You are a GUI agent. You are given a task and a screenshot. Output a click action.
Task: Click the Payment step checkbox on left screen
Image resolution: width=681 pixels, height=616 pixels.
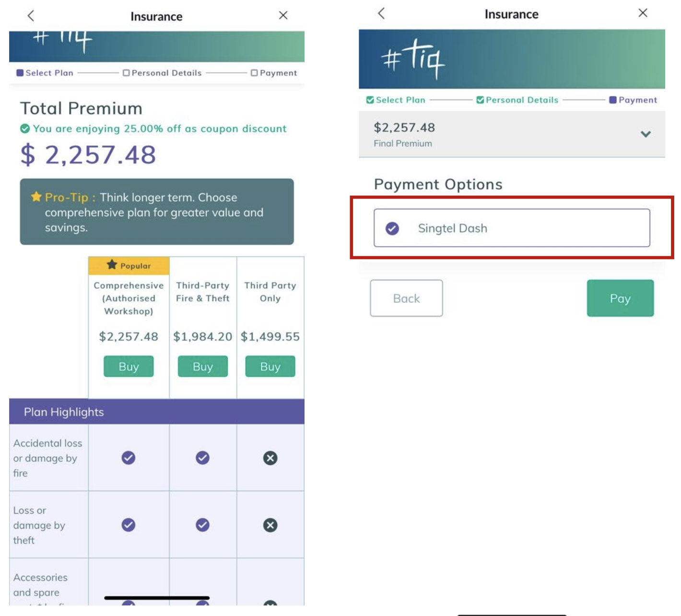click(255, 73)
